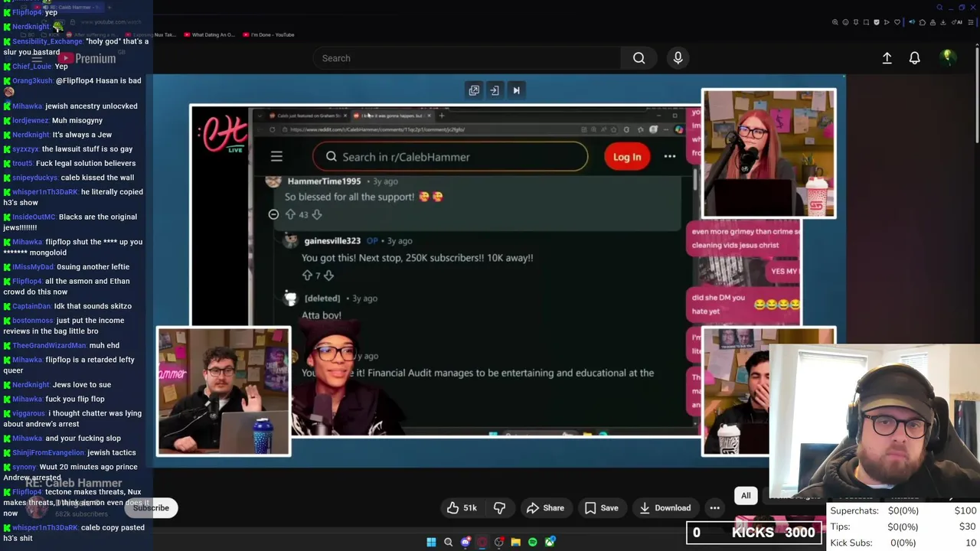Open the extensions cube icon
Screen dimensions: 980x551
pos(923,22)
